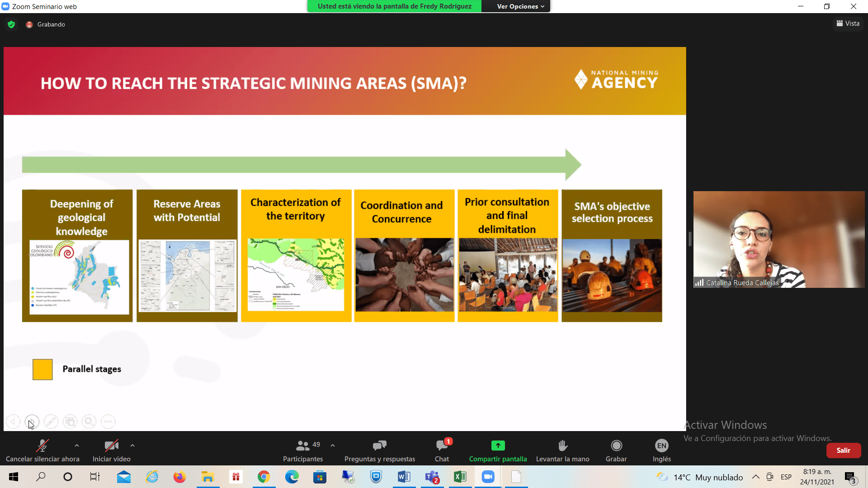
Task: Click Compartir pantalla share button
Action: [498, 450]
